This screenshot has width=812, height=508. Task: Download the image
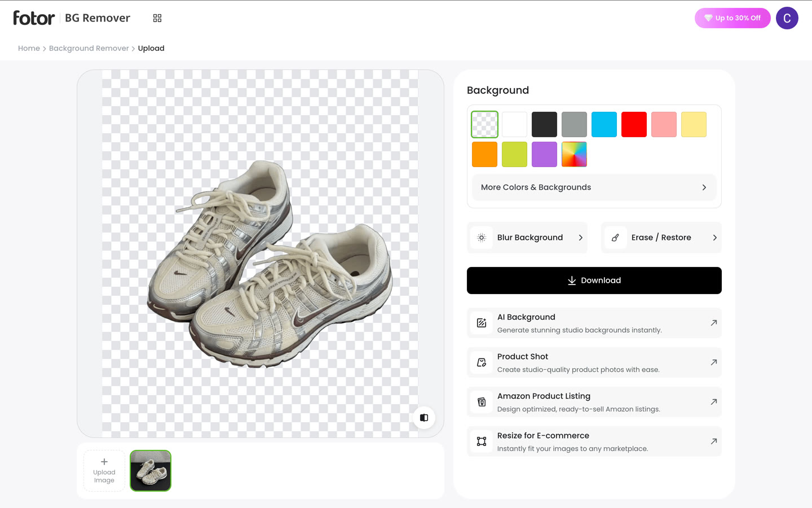[x=594, y=281]
